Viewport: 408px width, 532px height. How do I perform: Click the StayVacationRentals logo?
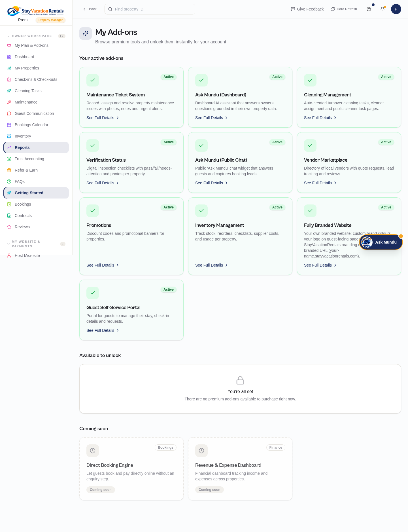[35, 11]
